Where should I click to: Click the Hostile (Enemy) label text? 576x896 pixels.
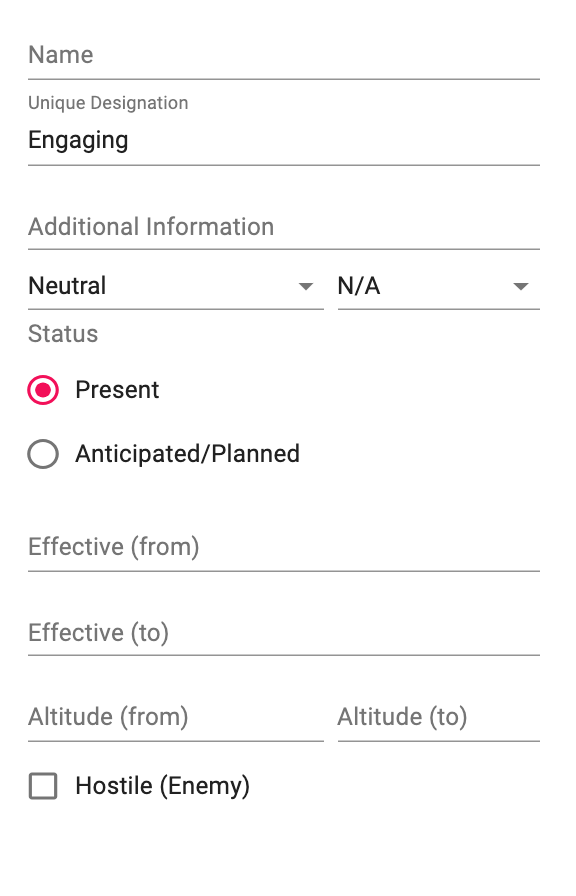click(161, 786)
